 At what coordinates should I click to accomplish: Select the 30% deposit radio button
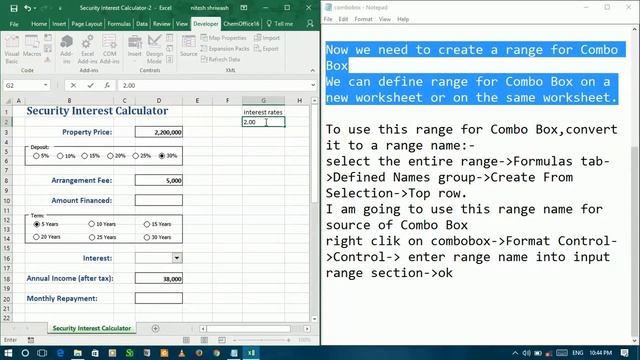tap(162, 156)
